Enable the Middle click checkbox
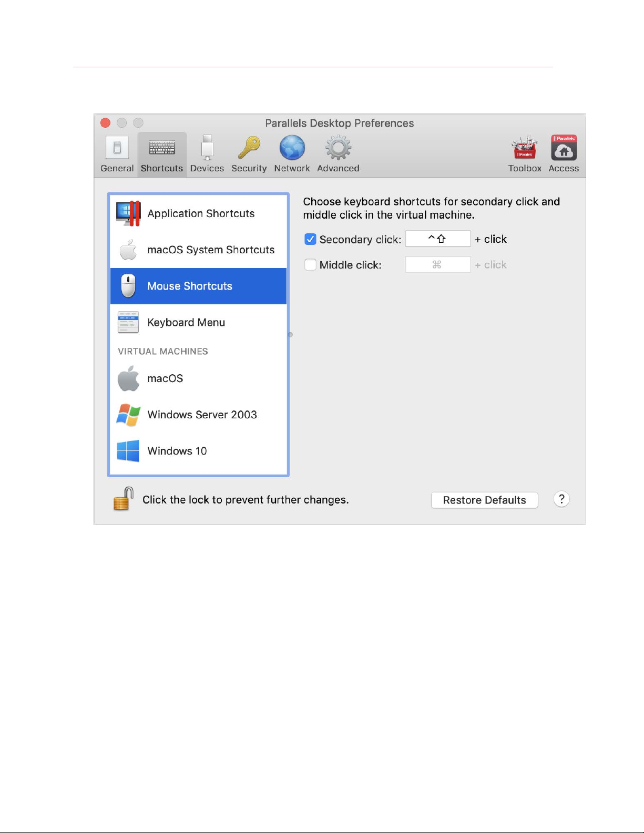 310,265
